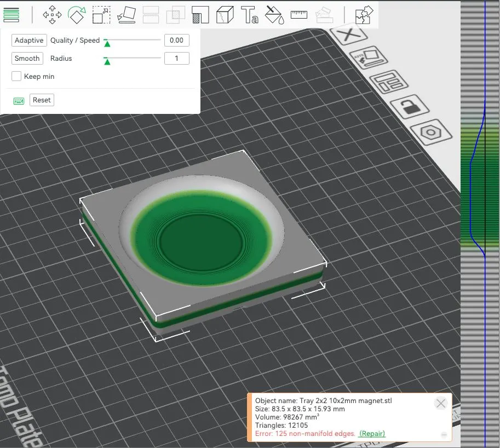Click the Radius value input field

pos(176,58)
